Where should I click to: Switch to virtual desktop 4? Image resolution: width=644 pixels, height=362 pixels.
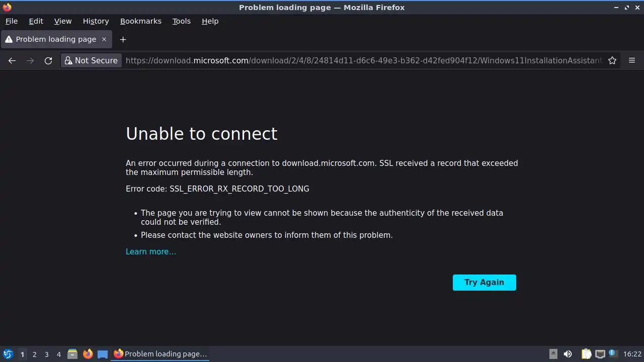point(58,354)
